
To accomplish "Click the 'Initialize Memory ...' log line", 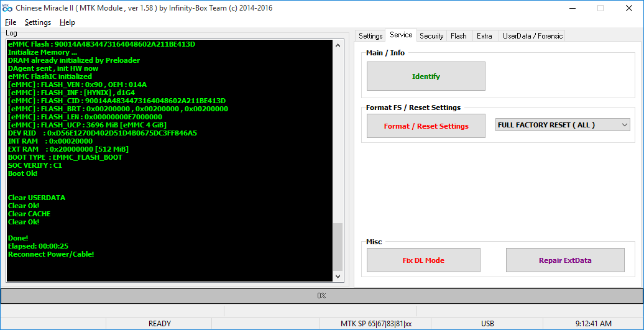I will (42, 52).
